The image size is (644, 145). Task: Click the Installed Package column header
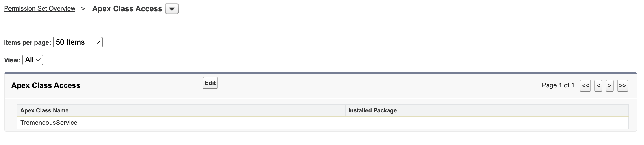click(x=372, y=110)
